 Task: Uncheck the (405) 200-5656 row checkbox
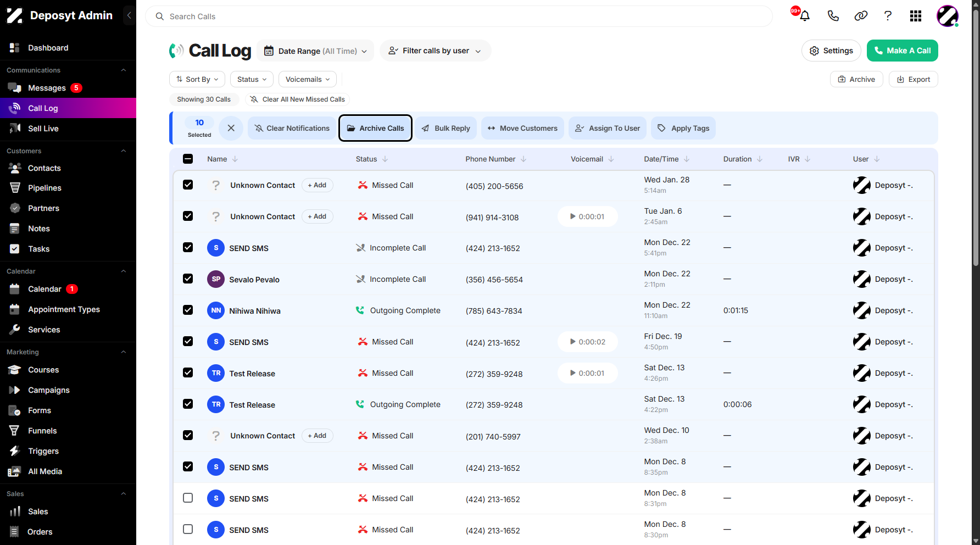pos(188,185)
